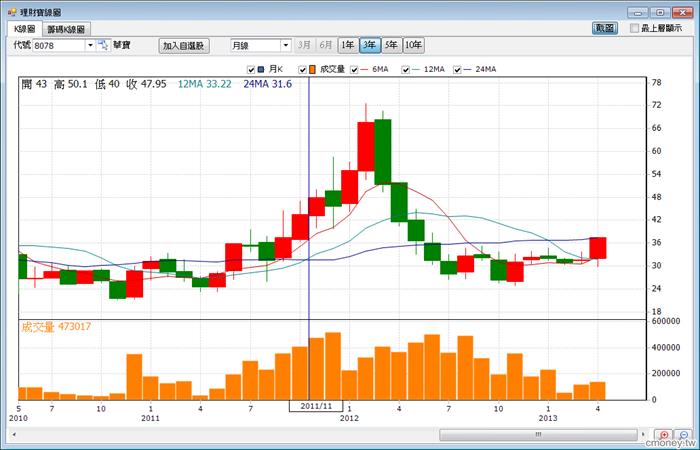This screenshot has width=700, height=450.
Task: Select the 1年 range button
Action: click(x=348, y=45)
